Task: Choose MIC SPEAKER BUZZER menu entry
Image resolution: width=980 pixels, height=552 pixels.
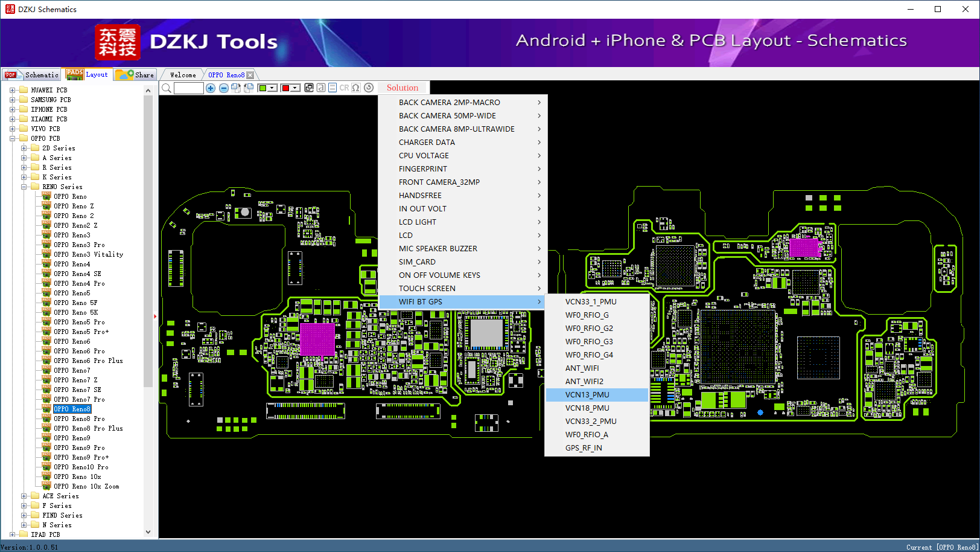Action: (x=463, y=249)
